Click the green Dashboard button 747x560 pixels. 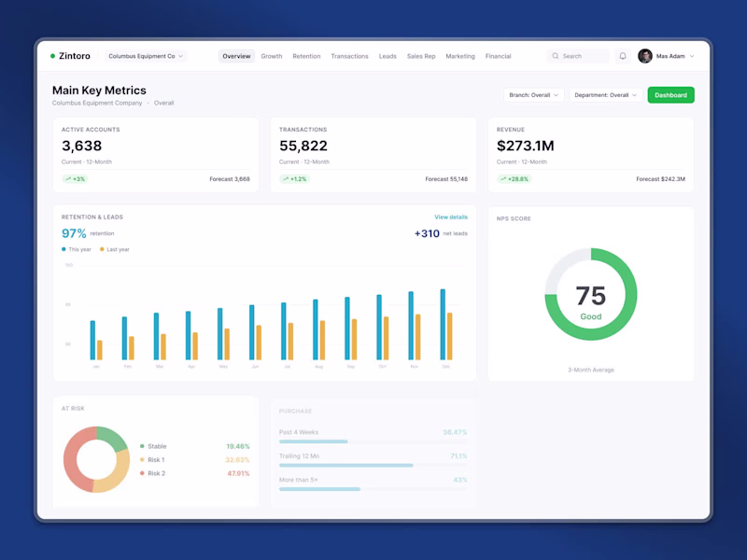[x=670, y=95]
